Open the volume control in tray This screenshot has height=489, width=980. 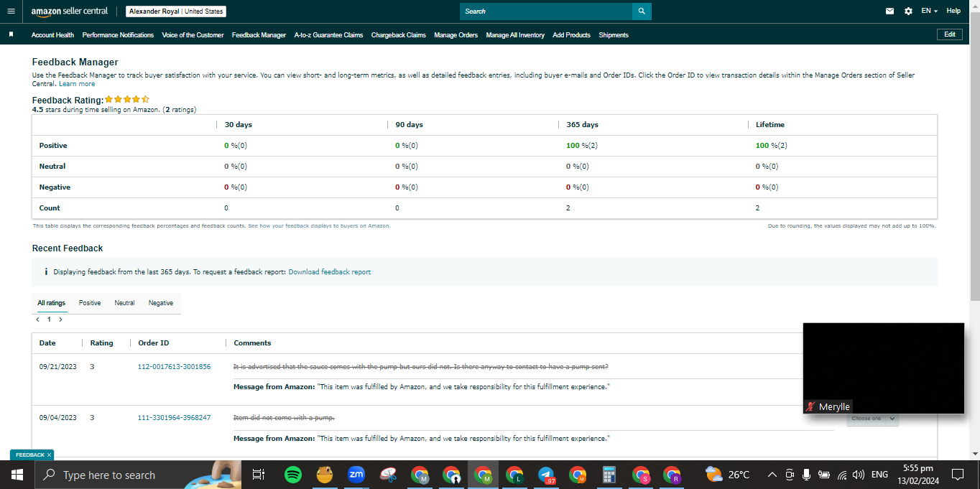[x=858, y=475]
